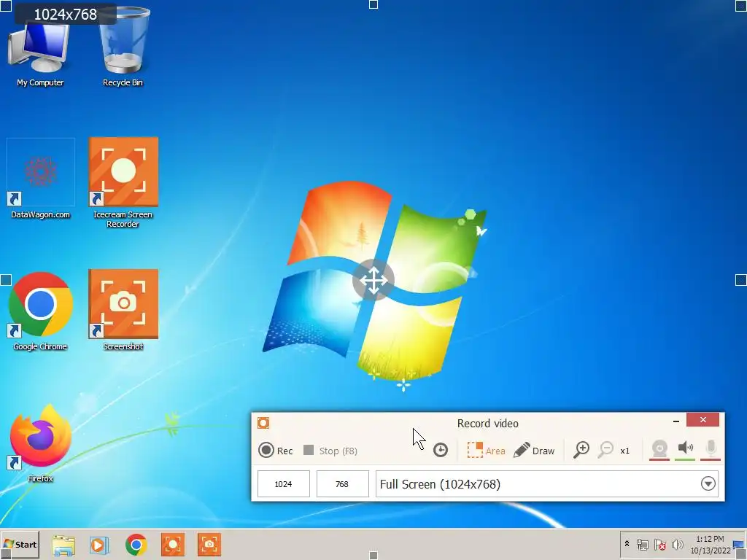The height and width of the screenshot is (560, 747).
Task: Click the width field showing 1024
Action: [x=284, y=484]
